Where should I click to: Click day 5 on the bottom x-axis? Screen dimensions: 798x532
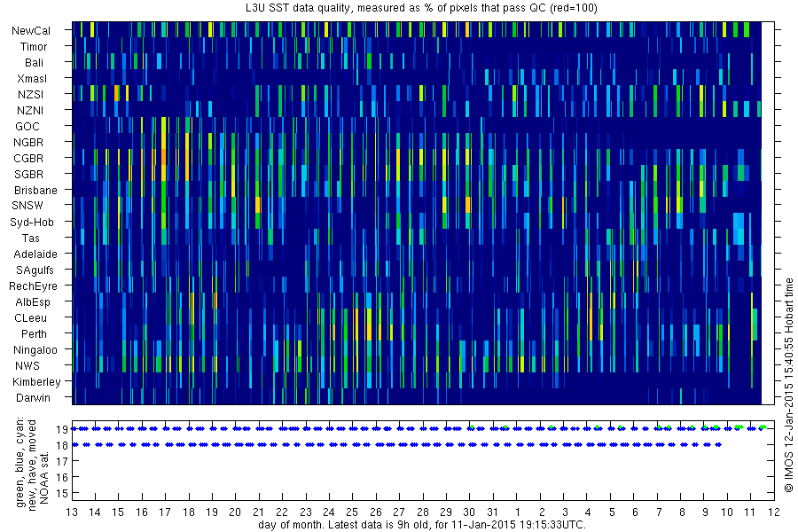612,512
